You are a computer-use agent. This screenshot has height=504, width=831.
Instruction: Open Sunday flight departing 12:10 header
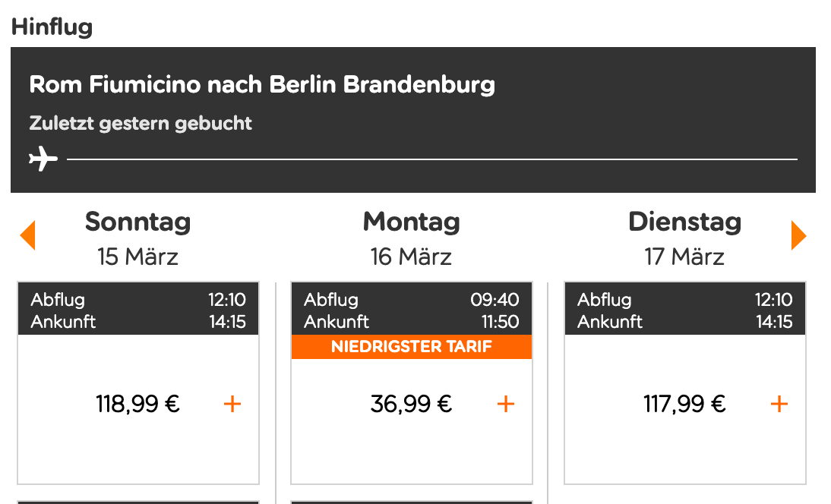click(x=138, y=310)
